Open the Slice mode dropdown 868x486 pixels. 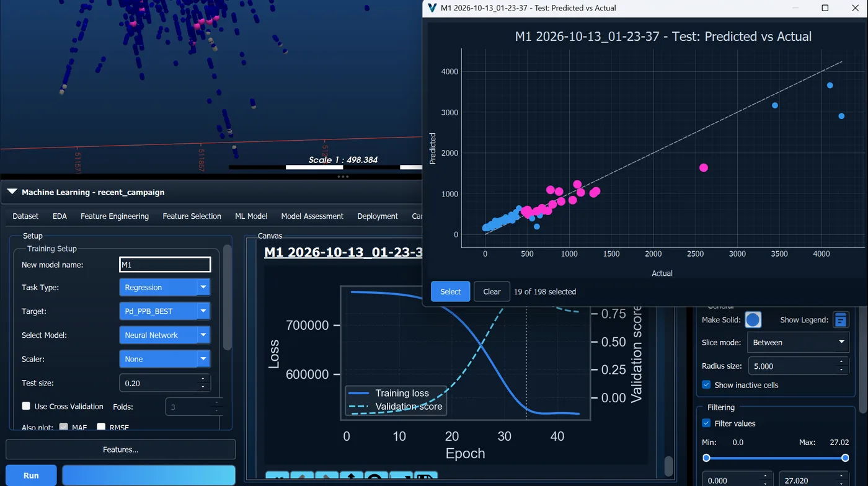coord(798,342)
